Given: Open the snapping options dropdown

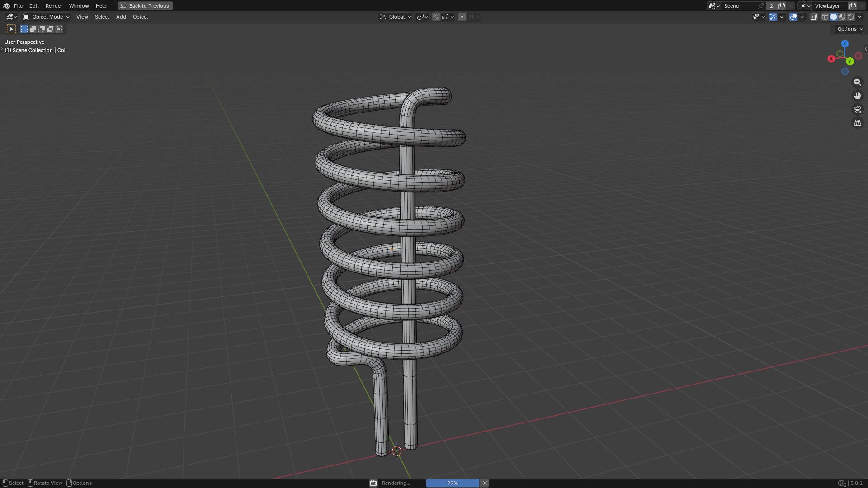Looking at the screenshot, I should [448, 17].
